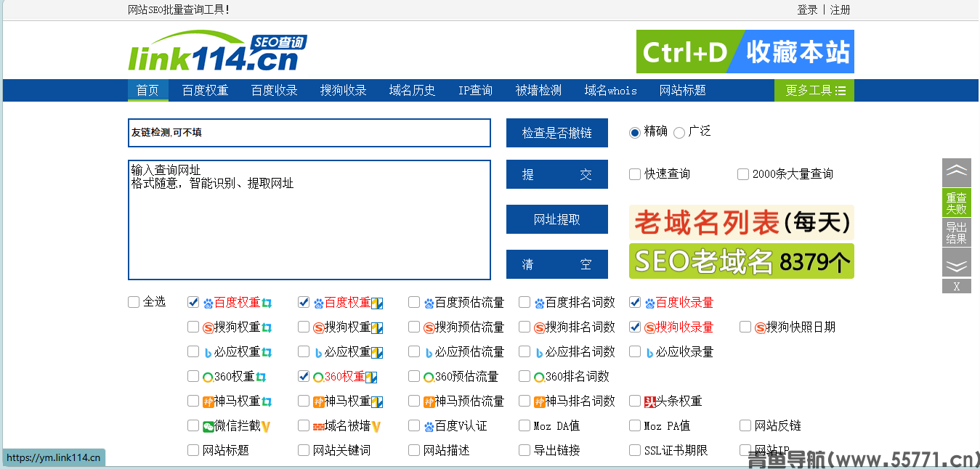The image size is (980, 469).
Task: Click the link114.cn SEO logo
Action: tap(217, 52)
